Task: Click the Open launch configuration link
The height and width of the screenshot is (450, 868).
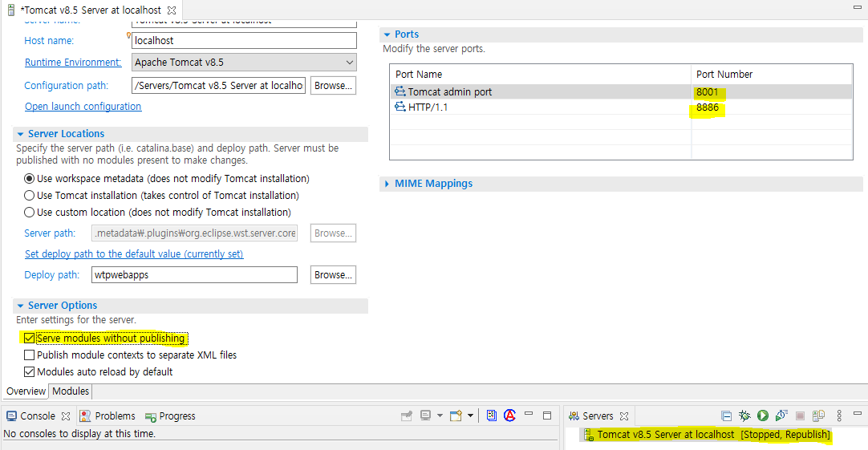Action: click(83, 106)
